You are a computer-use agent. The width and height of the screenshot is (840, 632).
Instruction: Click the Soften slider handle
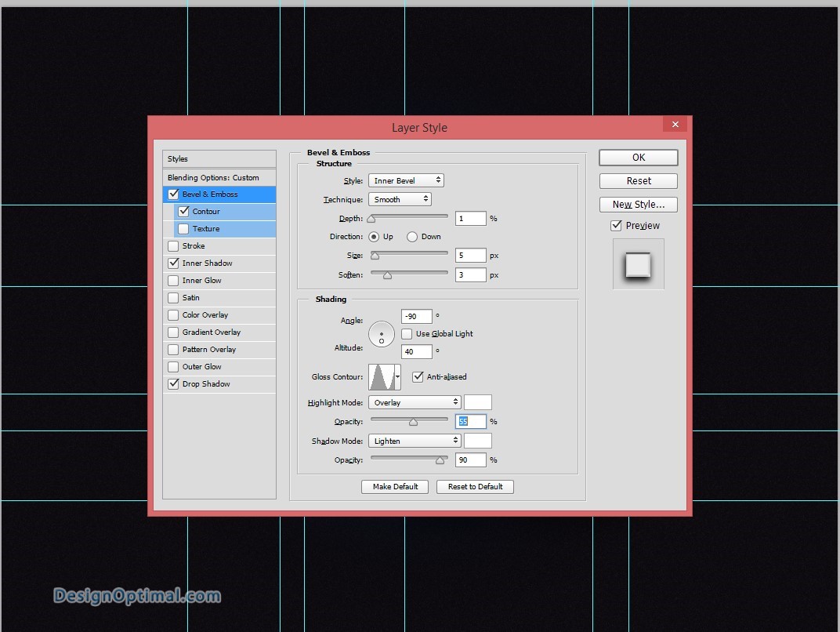(387, 275)
